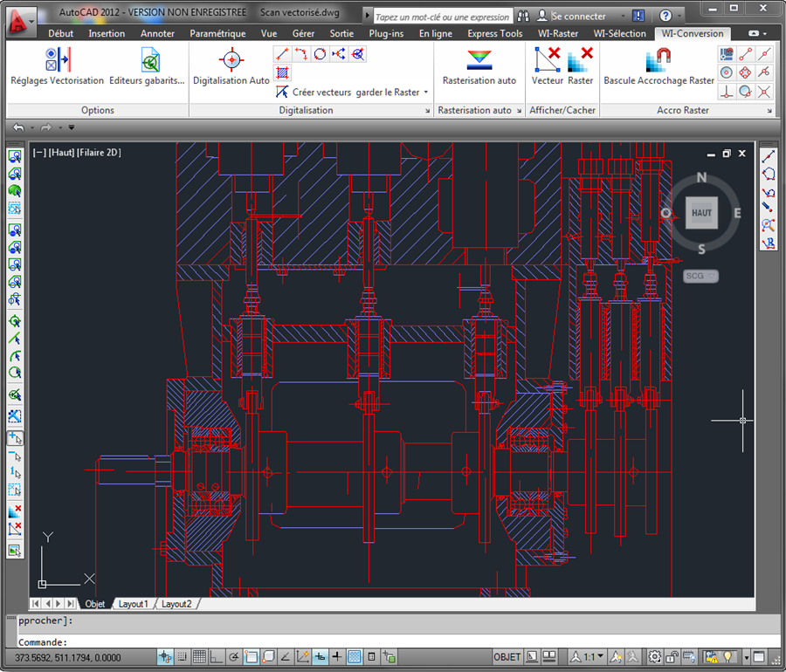This screenshot has width=786, height=672.
Task: Open the annotation scale 1:1 dropdown
Action: [x=593, y=656]
